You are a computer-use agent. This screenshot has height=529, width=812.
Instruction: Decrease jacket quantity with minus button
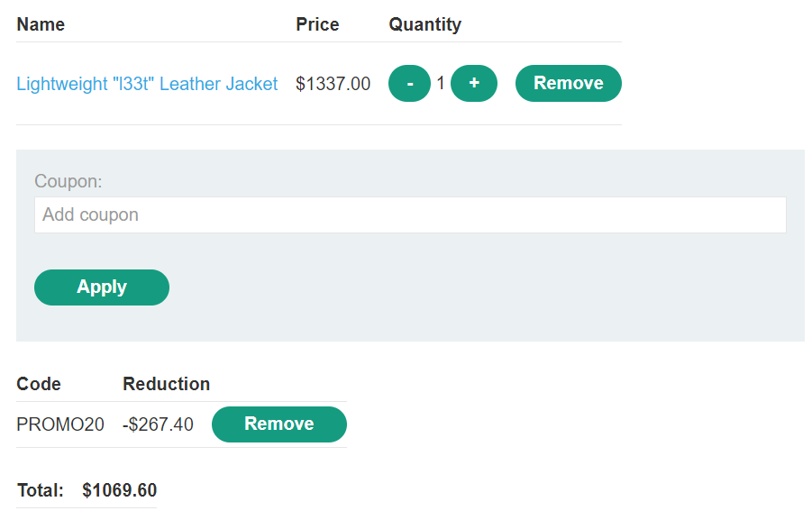[409, 84]
